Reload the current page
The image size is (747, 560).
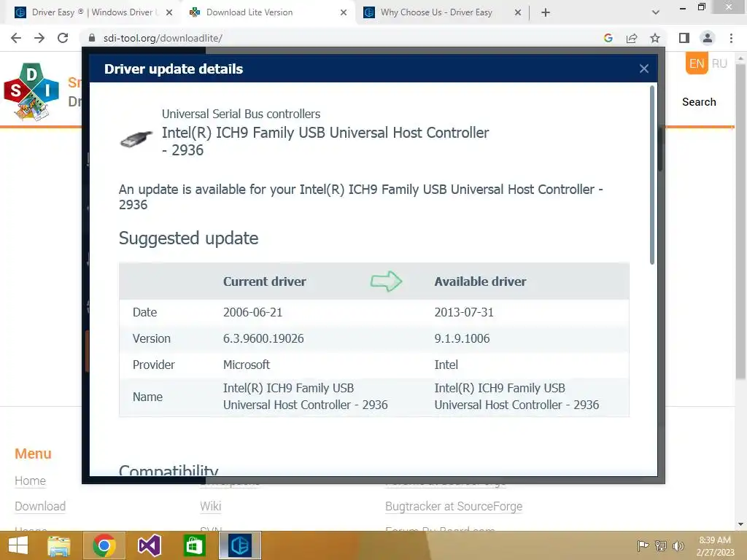[x=63, y=38]
